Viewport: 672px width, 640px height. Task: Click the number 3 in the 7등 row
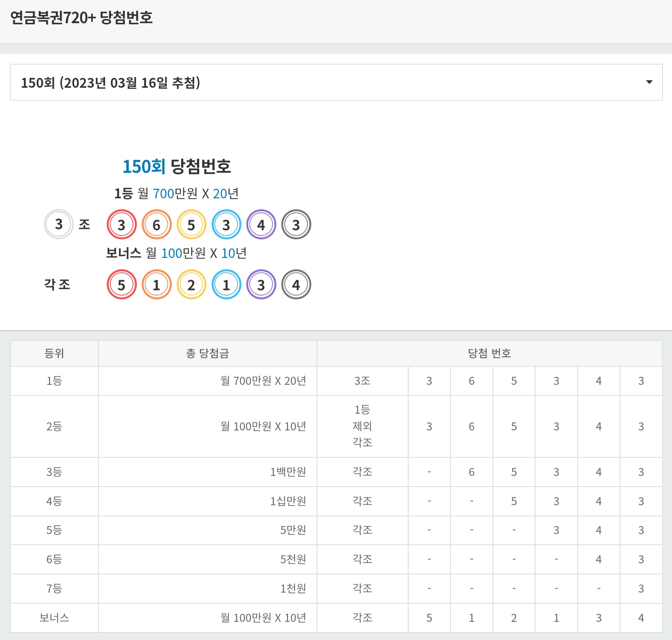pyautogui.click(x=641, y=589)
